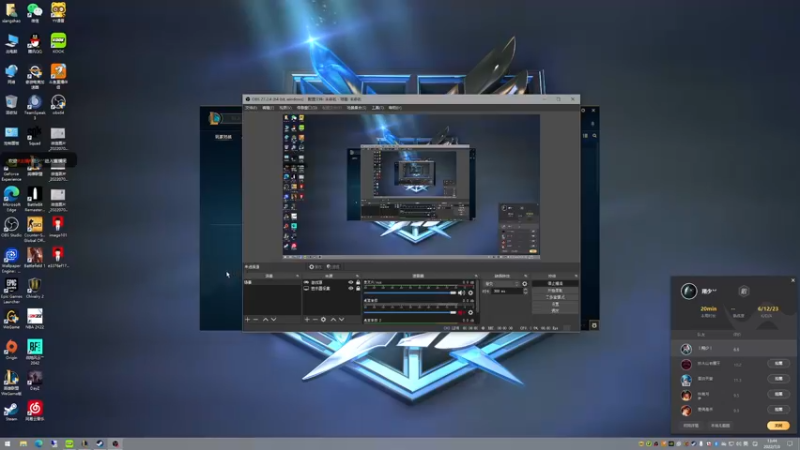Open the DayZ desktop shortcut
This screenshot has width=800, height=450.
(35, 380)
